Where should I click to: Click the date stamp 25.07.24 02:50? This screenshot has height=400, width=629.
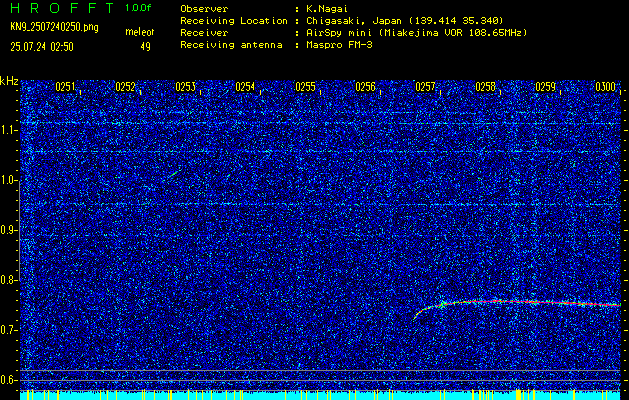click(x=42, y=47)
